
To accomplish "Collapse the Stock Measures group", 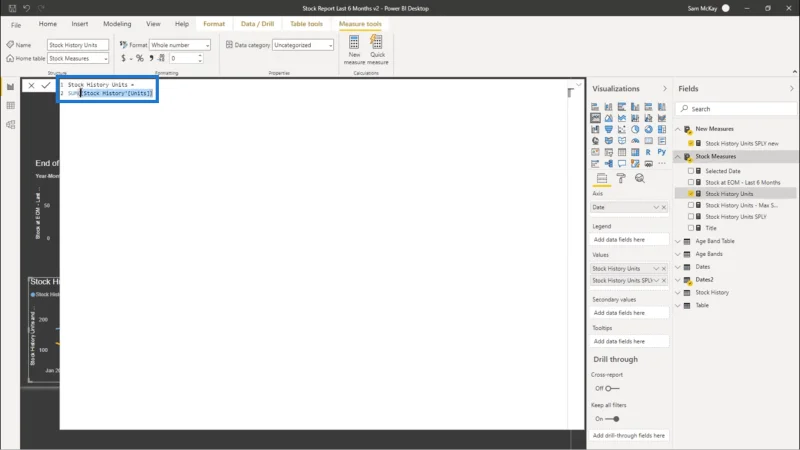I will pyautogui.click(x=678, y=157).
